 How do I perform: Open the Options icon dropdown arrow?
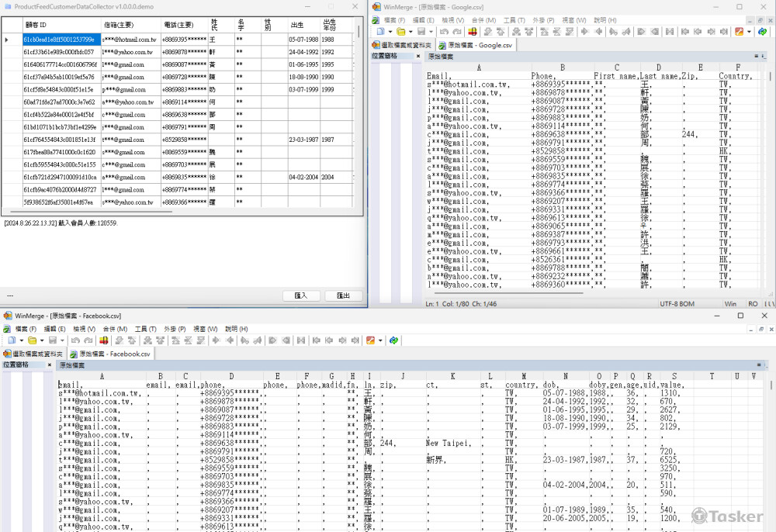pos(749,32)
